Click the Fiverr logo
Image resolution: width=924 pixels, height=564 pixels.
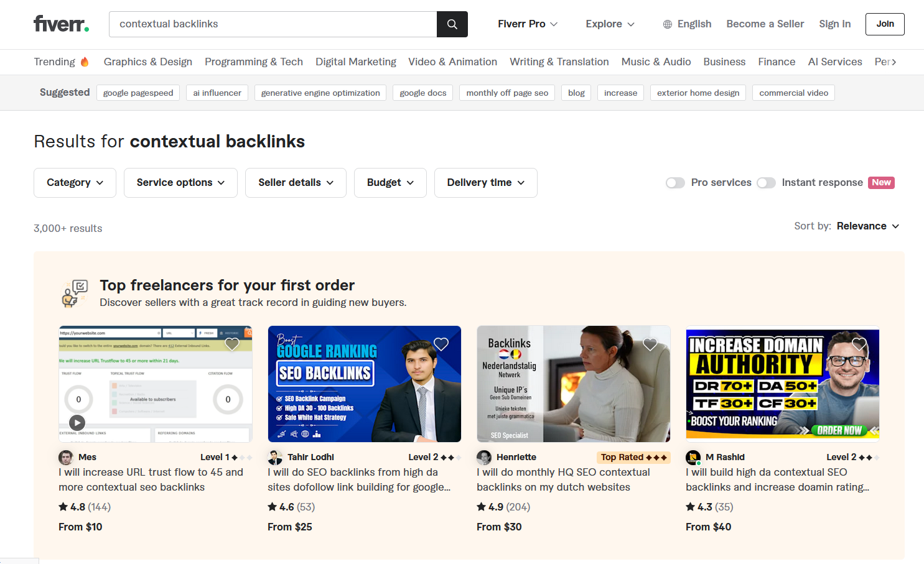tap(61, 24)
